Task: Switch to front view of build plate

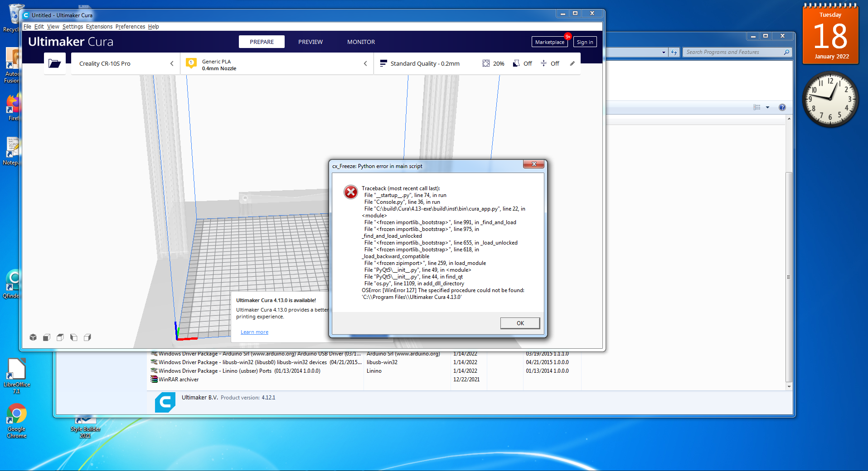Action: click(x=46, y=337)
